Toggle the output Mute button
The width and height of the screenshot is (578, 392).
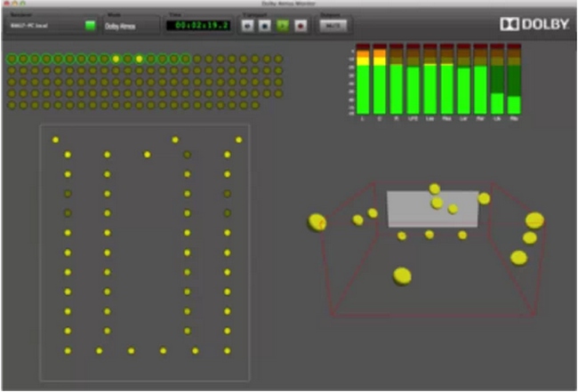(333, 26)
